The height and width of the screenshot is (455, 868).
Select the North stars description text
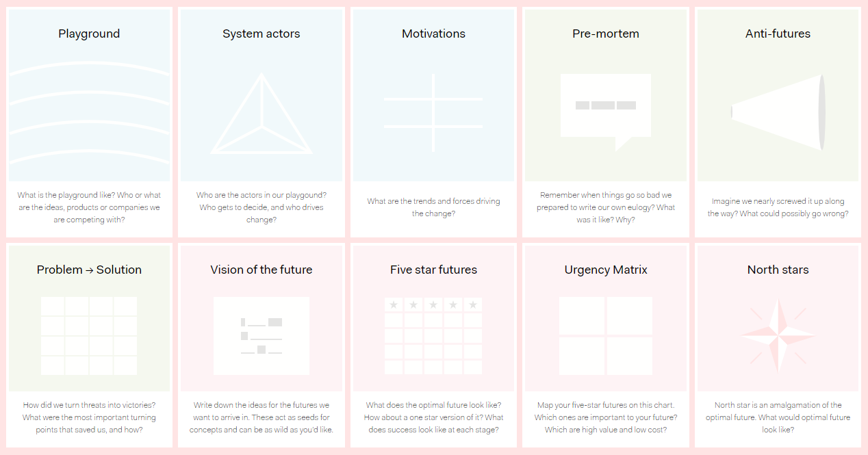(x=778, y=418)
